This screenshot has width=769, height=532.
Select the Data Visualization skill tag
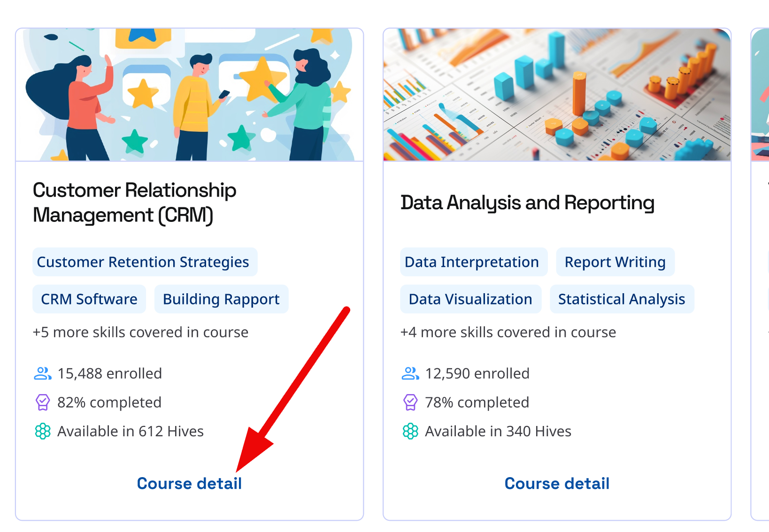click(x=470, y=299)
